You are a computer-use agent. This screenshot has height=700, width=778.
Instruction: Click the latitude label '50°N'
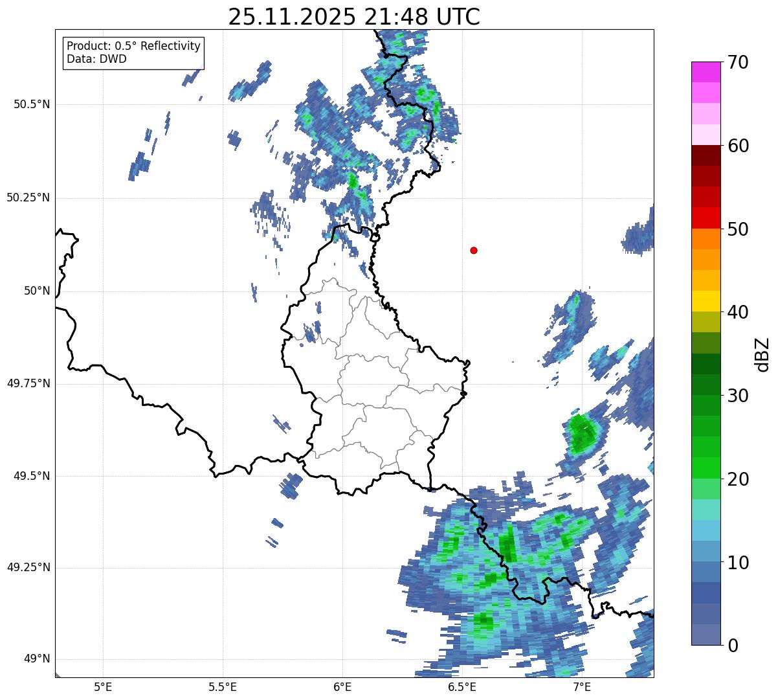pyautogui.click(x=37, y=291)
